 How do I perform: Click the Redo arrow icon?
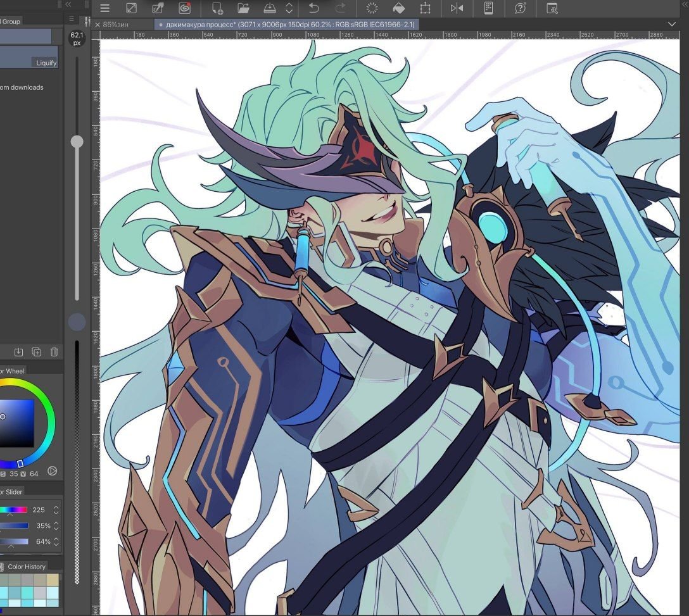click(341, 8)
